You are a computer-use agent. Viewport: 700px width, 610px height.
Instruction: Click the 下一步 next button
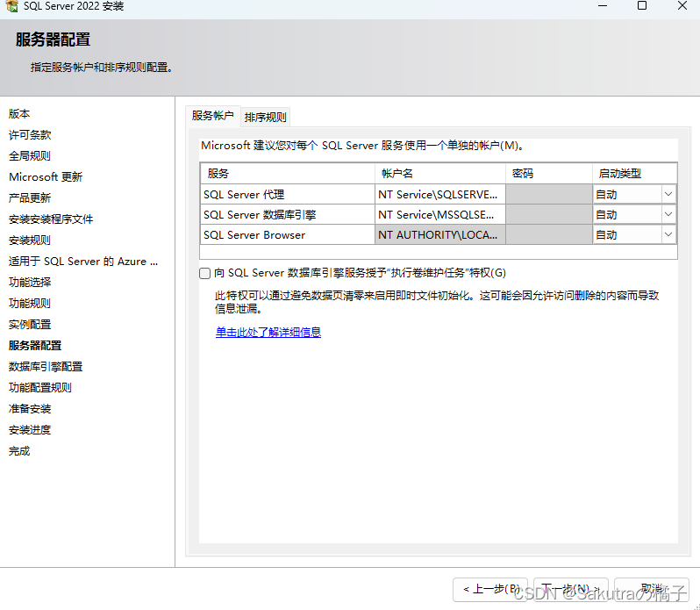tap(570, 590)
